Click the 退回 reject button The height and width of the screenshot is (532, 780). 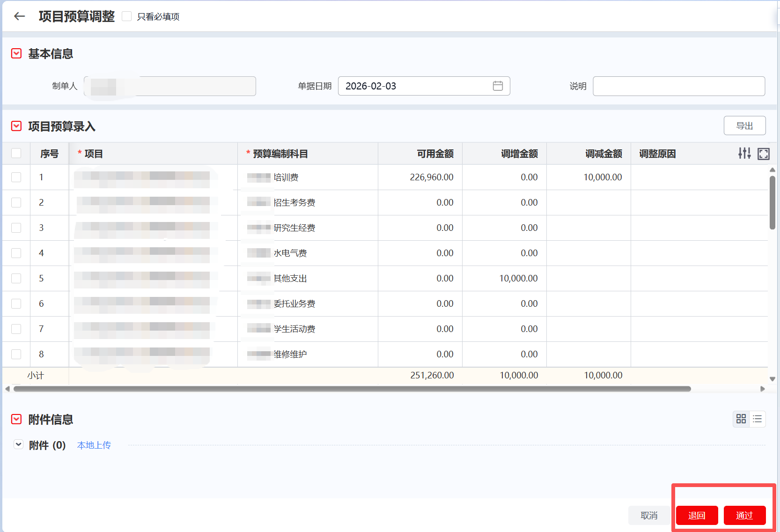(697, 516)
